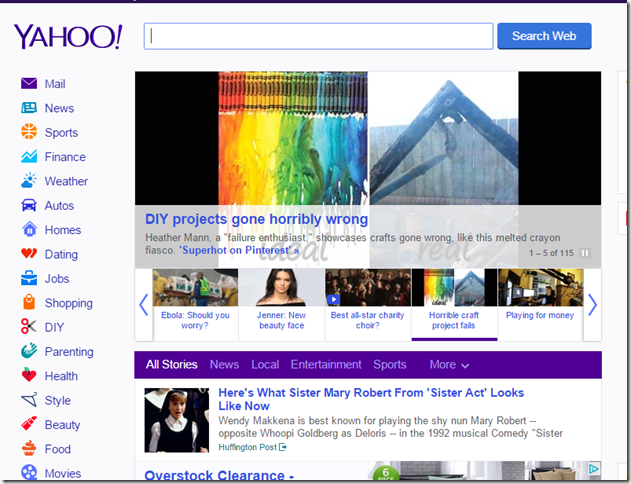Expand the More stories dropdown

(449, 365)
